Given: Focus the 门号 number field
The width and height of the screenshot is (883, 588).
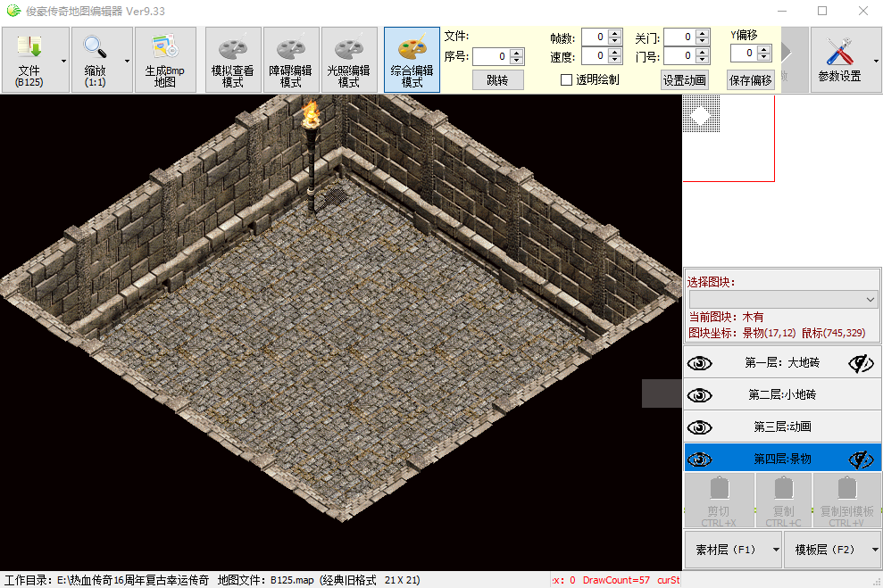Looking at the screenshot, I should pyautogui.click(x=680, y=55).
